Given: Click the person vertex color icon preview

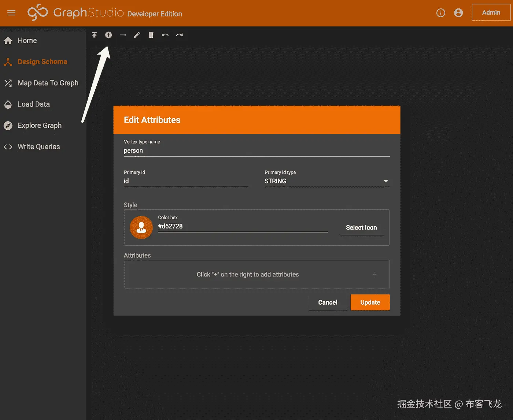Looking at the screenshot, I should (141, 227).
